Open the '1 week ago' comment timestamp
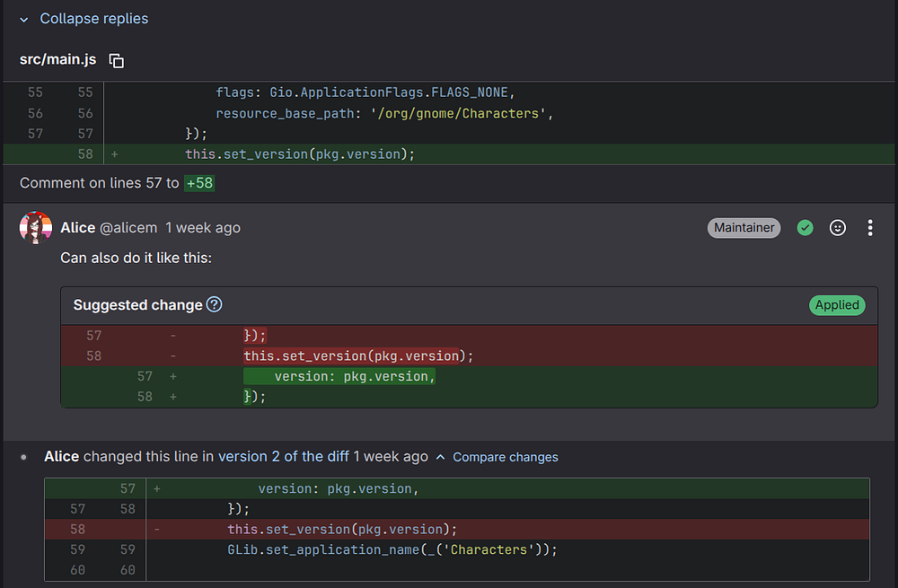898x588 pixels. click(x=203, y=228)
